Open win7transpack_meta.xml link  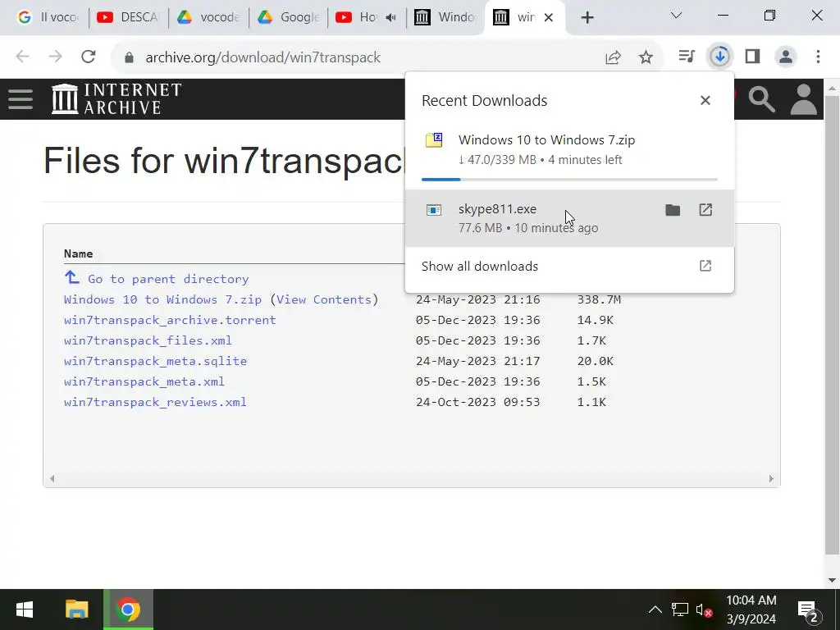pyautogui.click(x=144, y=381)
